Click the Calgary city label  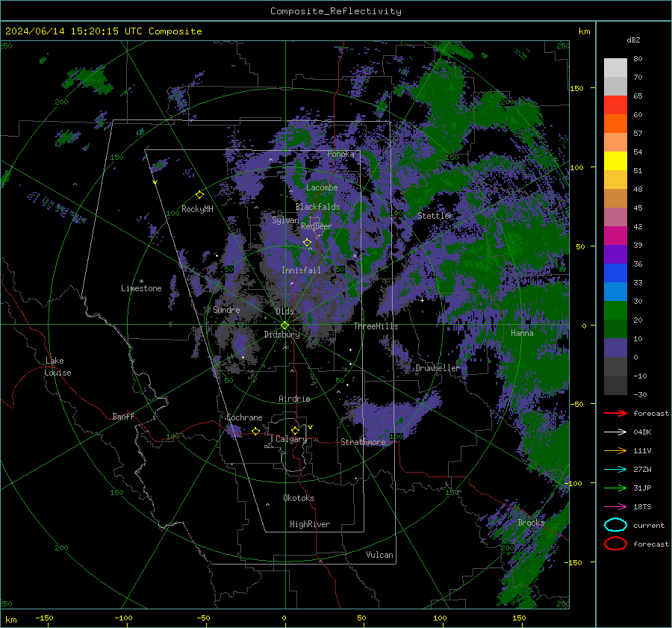[291, 439]
